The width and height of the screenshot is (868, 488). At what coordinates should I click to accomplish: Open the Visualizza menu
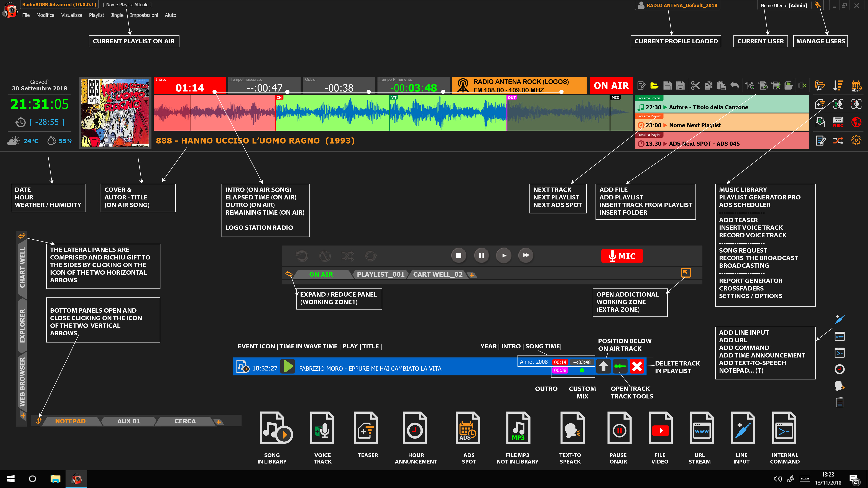tap(71, 15)
